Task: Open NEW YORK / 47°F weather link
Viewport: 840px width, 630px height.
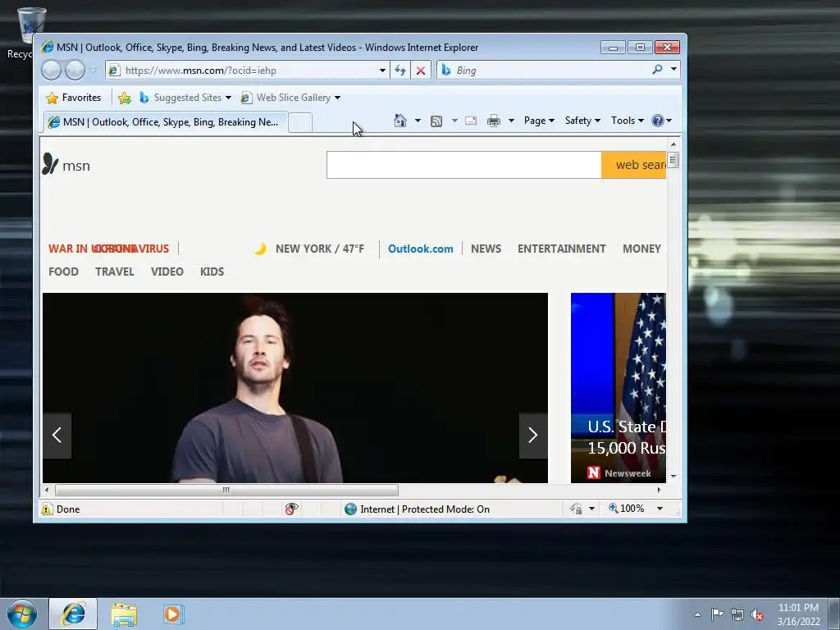Action: 320,249
